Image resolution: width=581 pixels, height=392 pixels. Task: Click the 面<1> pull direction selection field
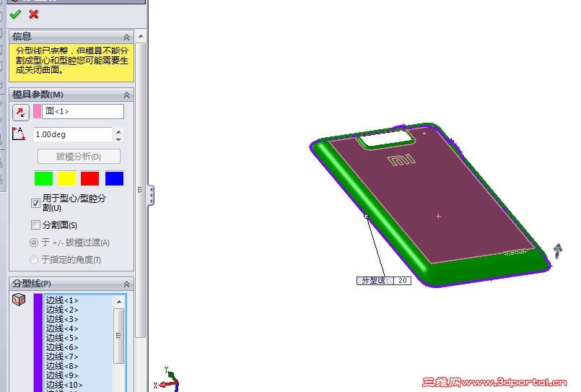[x=83, y=111]
